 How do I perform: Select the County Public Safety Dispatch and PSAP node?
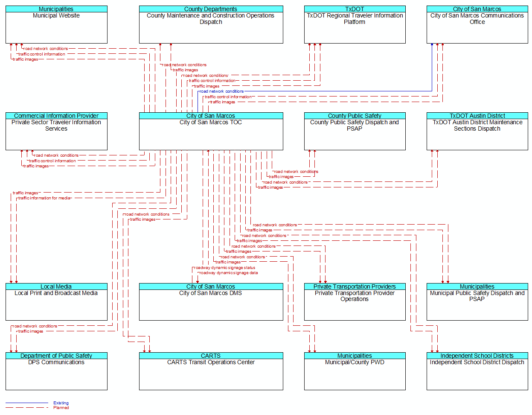pos(355,132)
